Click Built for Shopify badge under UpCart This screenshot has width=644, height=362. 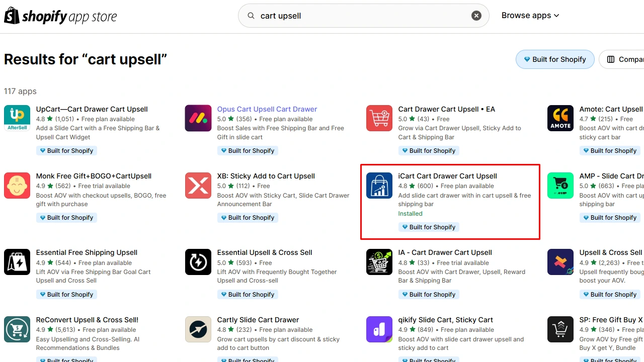[66, 151]
